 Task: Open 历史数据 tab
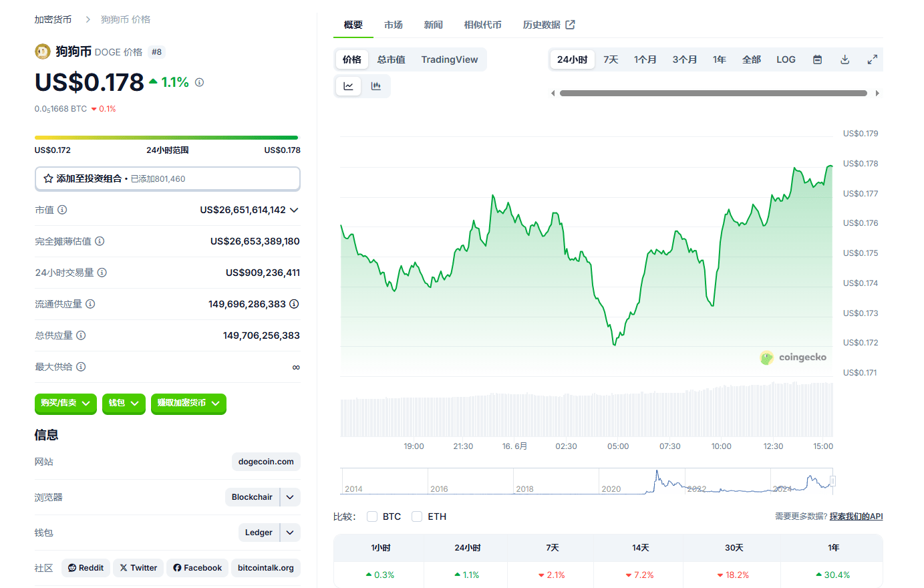[549, 25]
